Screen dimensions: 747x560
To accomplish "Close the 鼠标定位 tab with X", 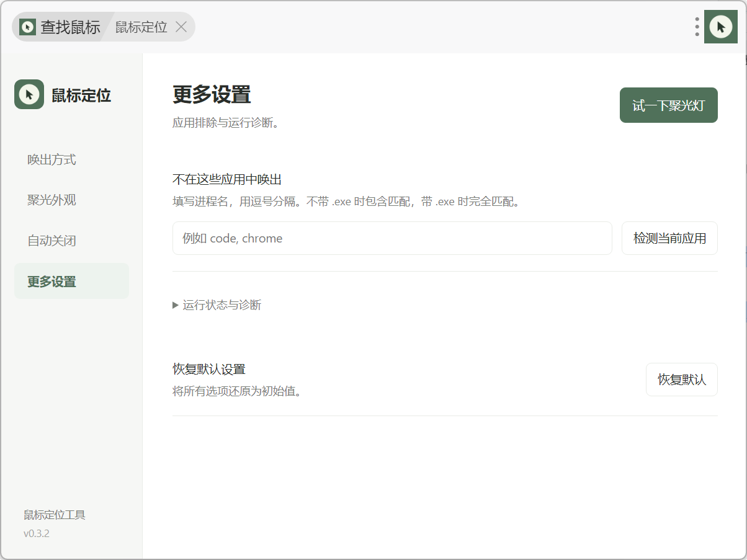I will (x=181, y=27).
